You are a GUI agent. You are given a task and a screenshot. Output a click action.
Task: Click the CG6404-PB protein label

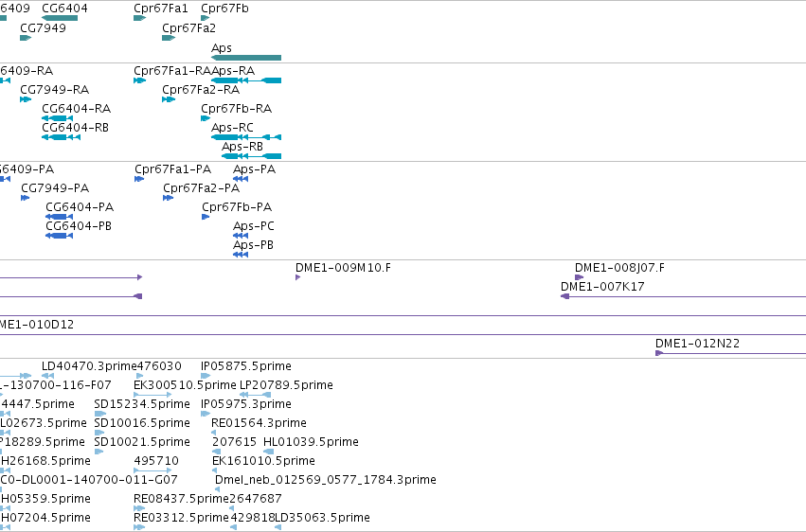[79, 226]
